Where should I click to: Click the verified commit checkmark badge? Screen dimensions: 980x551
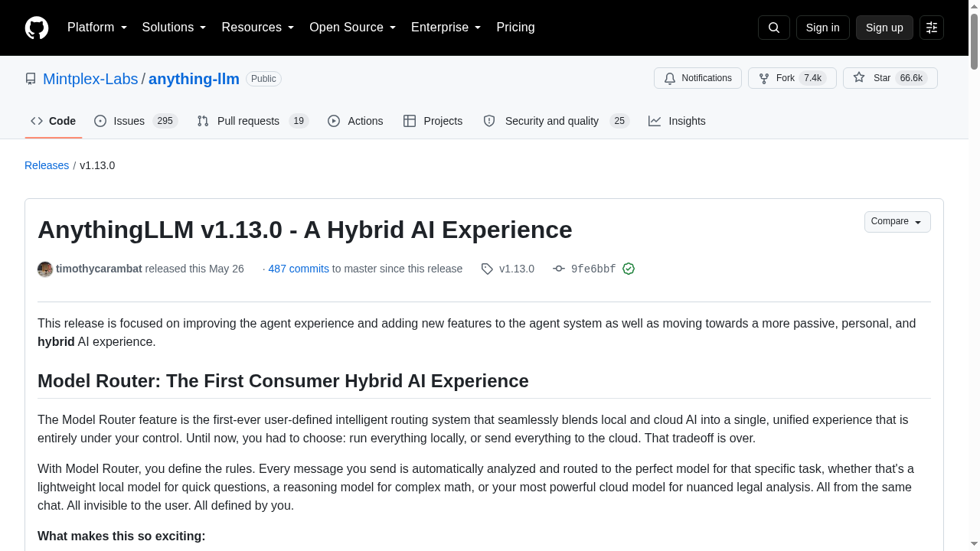[629, 269]
